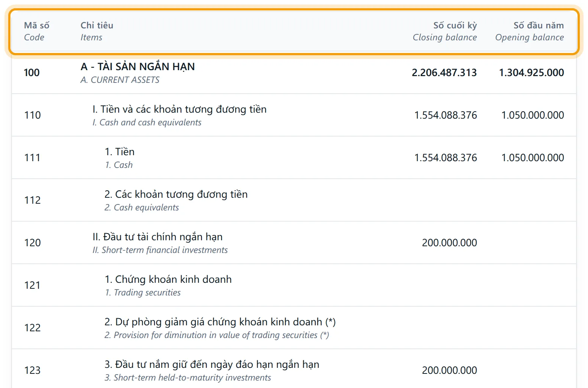
Task: Select code "112" in the Mã số column
Action: click(32, 200)
